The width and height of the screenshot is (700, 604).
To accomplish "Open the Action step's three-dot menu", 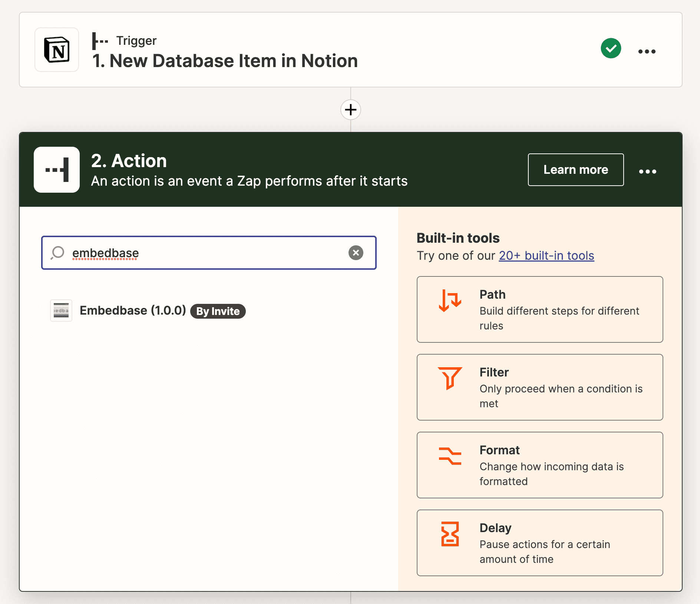I will tap(647, 171).
